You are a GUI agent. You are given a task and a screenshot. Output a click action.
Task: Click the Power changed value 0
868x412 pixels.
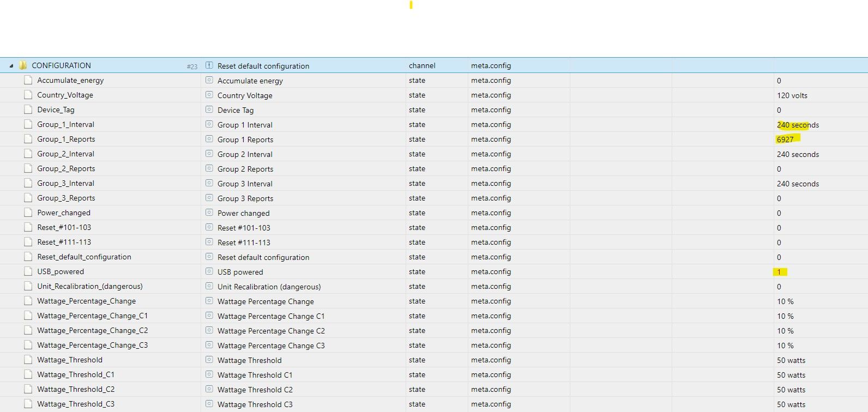tap(779, 213)
